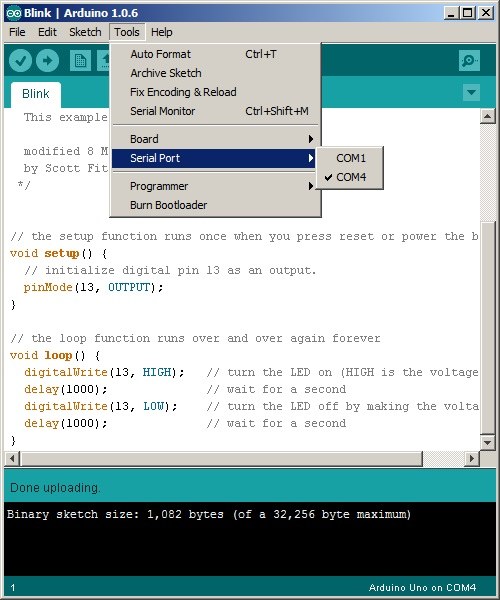The image size is (500, 600).
Task: Click the 'void setup() {' code line
Action: pyautogui.click(x=59, y=253)
